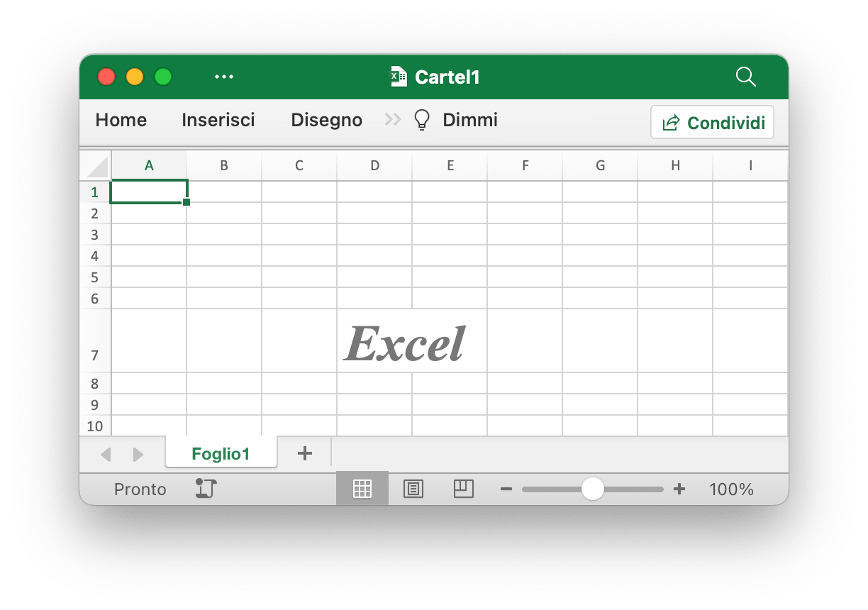868x610 pixels.
Task: Maximize the window with the green button
Action: (163, 77)
